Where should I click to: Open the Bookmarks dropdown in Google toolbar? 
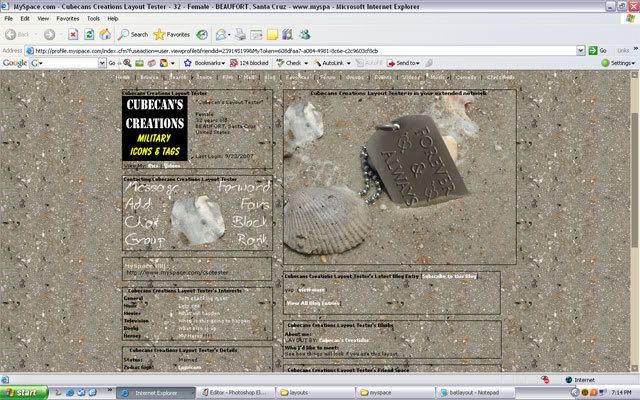pos(204,63)
